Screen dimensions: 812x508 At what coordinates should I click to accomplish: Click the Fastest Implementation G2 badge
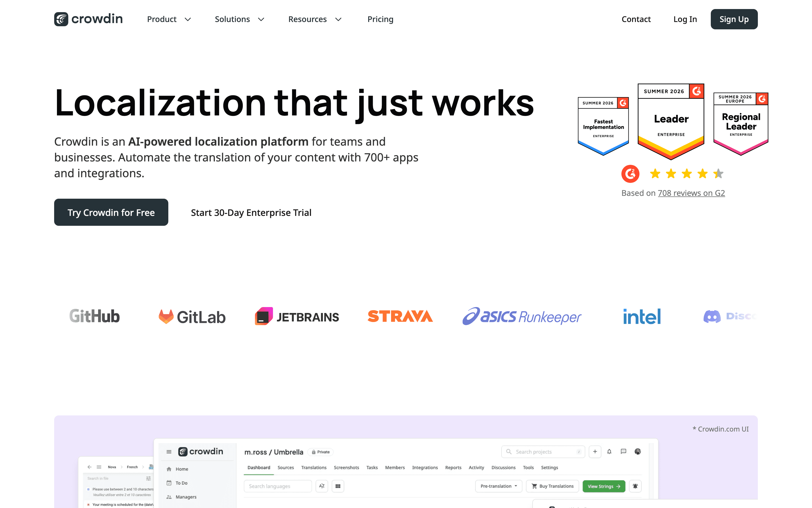[x=603, y=126]
